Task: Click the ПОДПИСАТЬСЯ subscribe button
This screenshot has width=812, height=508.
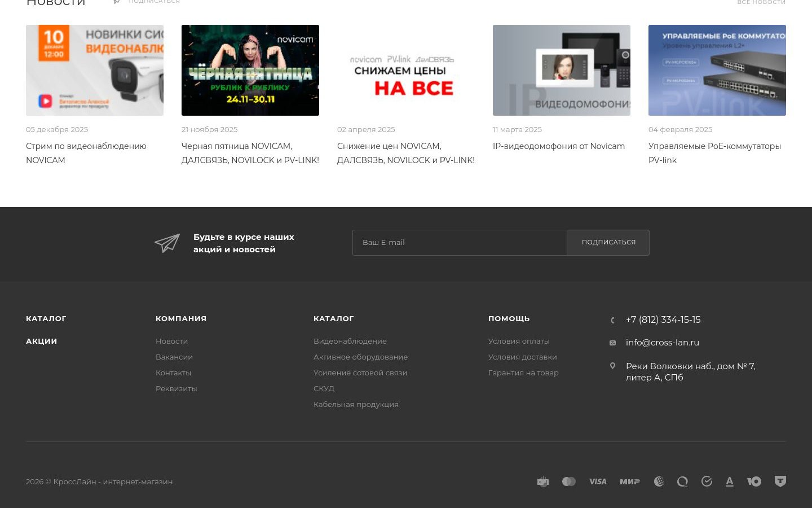Action: pyautogui.click(x=608, y=243)
